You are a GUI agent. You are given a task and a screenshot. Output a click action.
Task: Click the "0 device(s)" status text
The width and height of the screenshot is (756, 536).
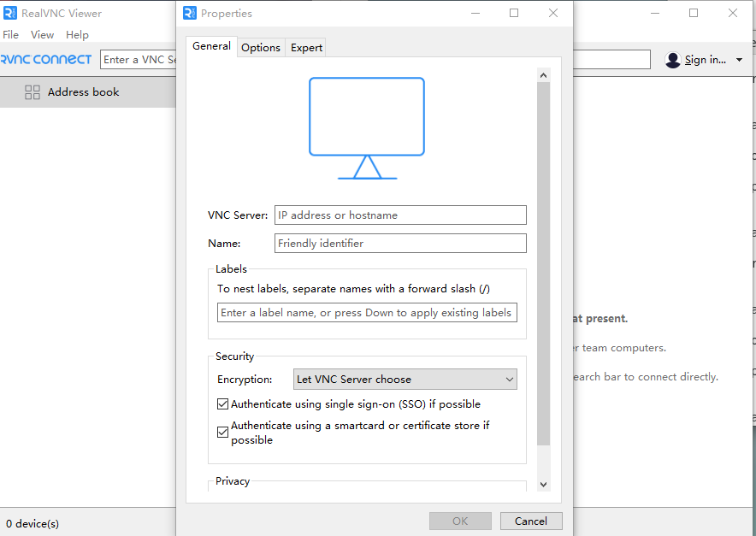[32, 523]
